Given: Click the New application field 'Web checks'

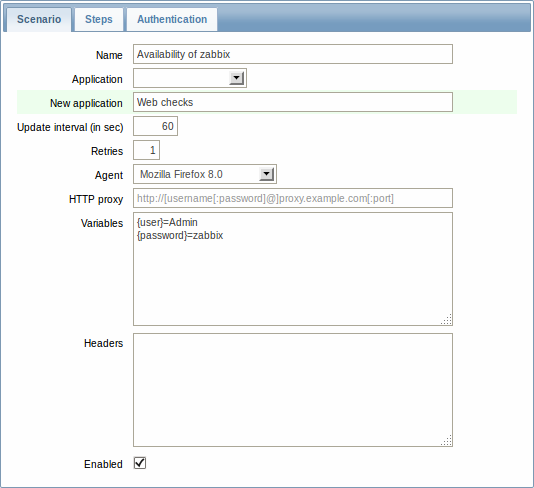Looking at the screenshot, I should (293, 102).
